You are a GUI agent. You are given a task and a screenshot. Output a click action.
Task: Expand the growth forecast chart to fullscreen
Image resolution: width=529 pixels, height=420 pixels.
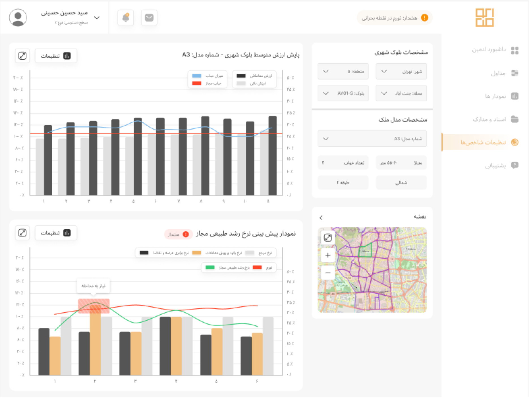(x=22, y=233)
